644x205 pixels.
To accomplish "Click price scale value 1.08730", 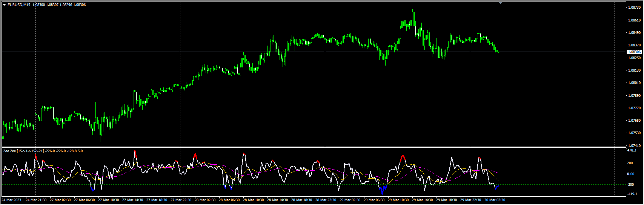I will pyautogui.click(x=634, y=8).
